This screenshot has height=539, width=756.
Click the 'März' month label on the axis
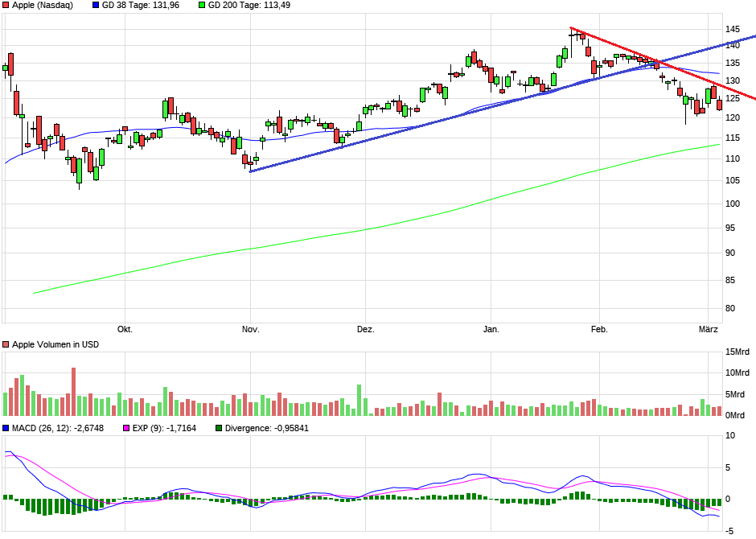click(709, 329)
